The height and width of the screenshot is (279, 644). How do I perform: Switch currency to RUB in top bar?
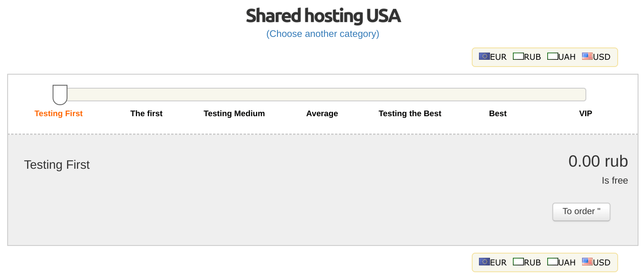coord(532,57)
